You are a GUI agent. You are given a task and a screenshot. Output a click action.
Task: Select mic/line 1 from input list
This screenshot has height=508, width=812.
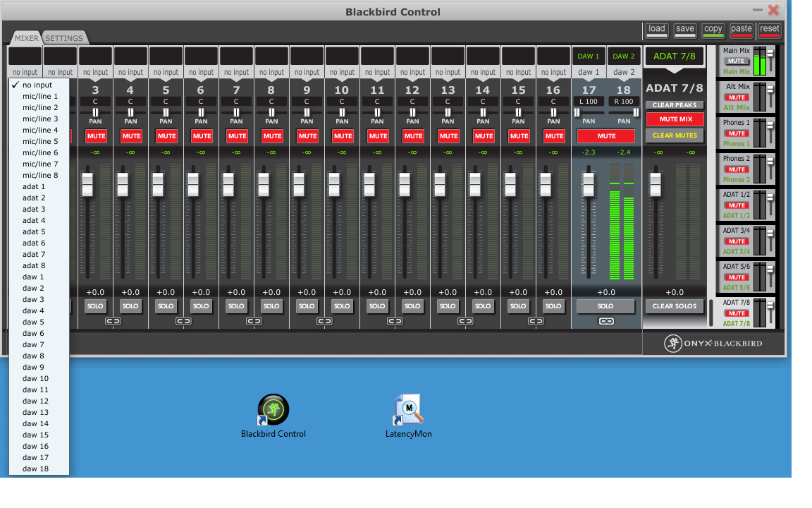[x=39, y=96]
